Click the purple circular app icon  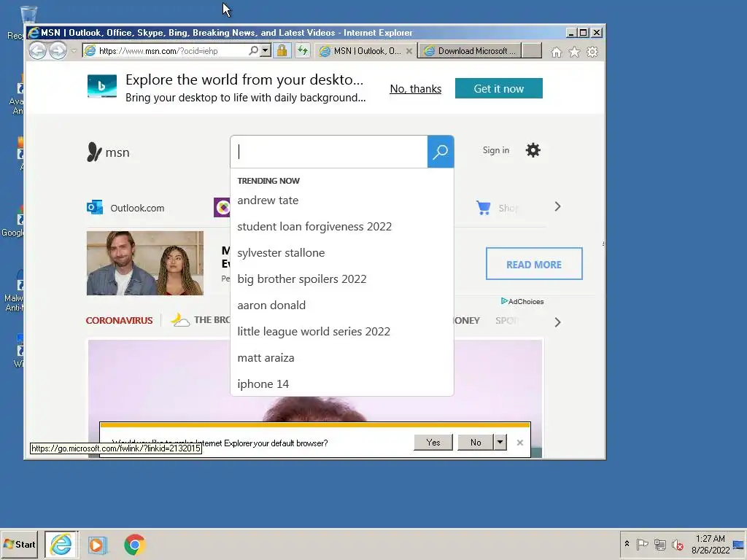click(x=222, y=207)
